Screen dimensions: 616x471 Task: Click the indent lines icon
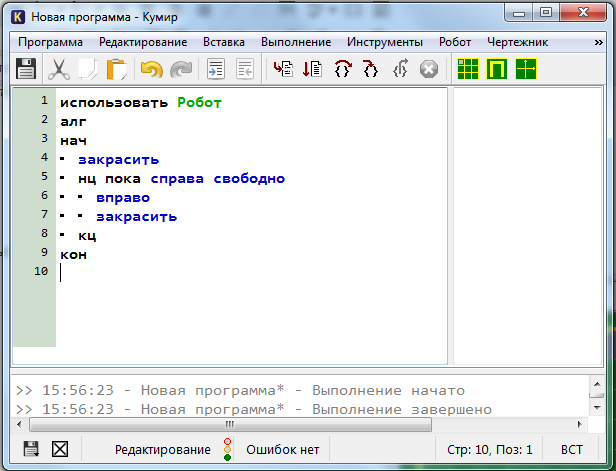coord(216,69)
